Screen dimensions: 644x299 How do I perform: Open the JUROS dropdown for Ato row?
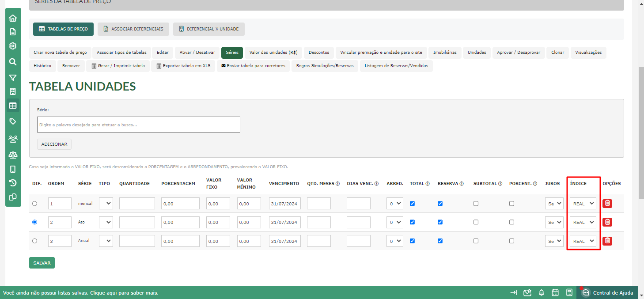pyautogui.click(x=554, y=222)
